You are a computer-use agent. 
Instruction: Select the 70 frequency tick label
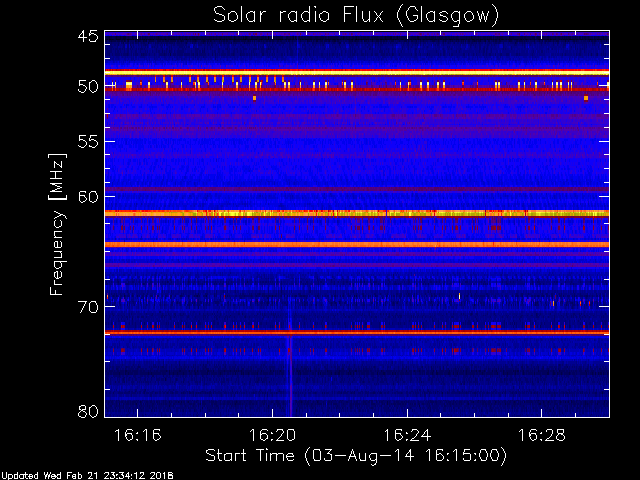click(88, 307)
